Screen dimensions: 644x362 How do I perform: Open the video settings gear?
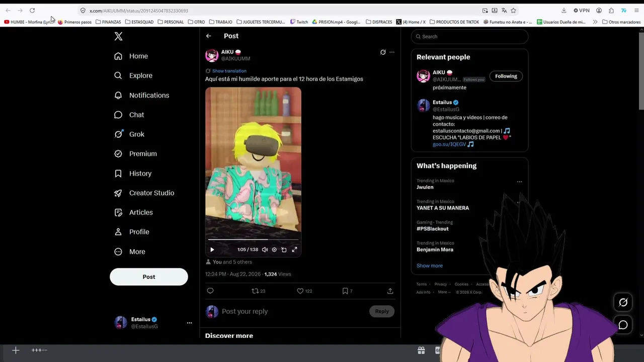tap(274, 250)
